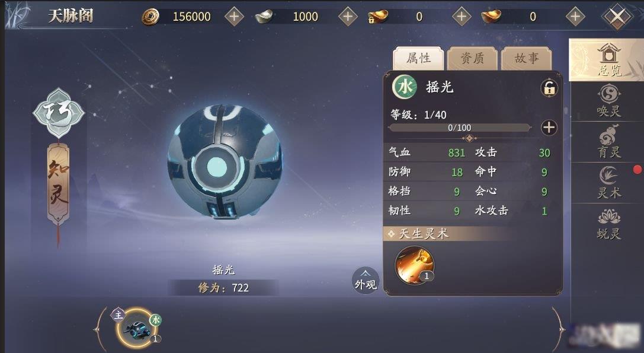Click the plus button beside experience bar
The width and height of the screenshot is (644, 353).
pyautogui.click(x=549, y=128)
